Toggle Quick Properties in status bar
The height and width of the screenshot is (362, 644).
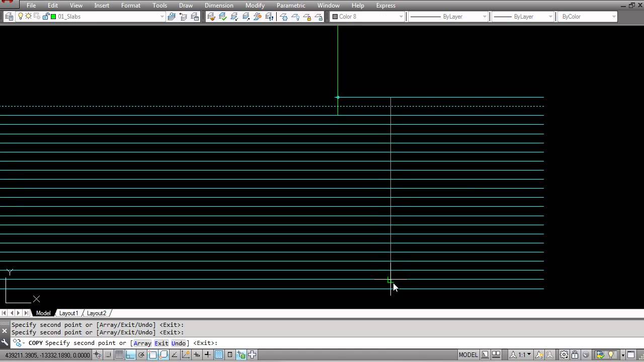(230, 355)
